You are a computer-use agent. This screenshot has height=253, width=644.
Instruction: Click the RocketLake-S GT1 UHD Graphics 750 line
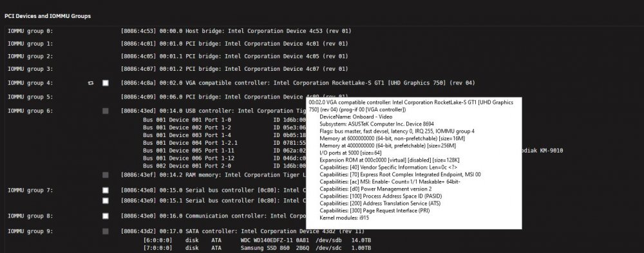(298, 83)
